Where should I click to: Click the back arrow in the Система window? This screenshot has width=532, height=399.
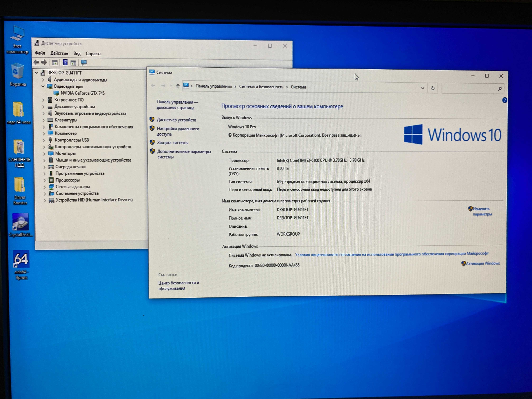click(x=153, y=85)
